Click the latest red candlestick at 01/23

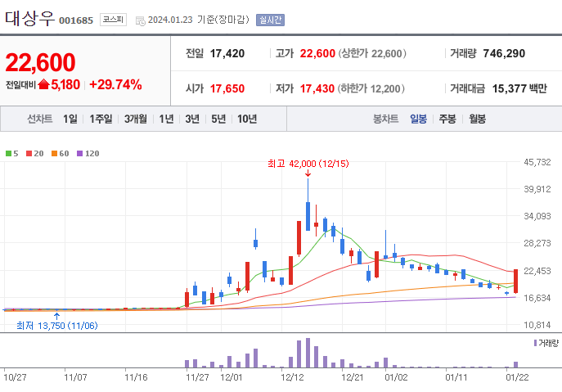click(x=515, y=282)
